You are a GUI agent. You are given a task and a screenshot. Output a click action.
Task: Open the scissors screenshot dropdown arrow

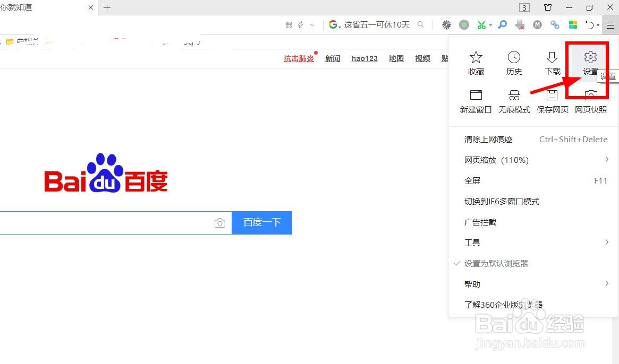coord(491,25)
